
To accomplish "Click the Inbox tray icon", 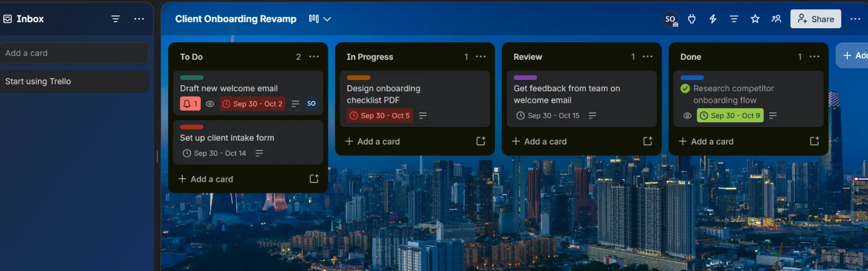I will coord(8,19).
